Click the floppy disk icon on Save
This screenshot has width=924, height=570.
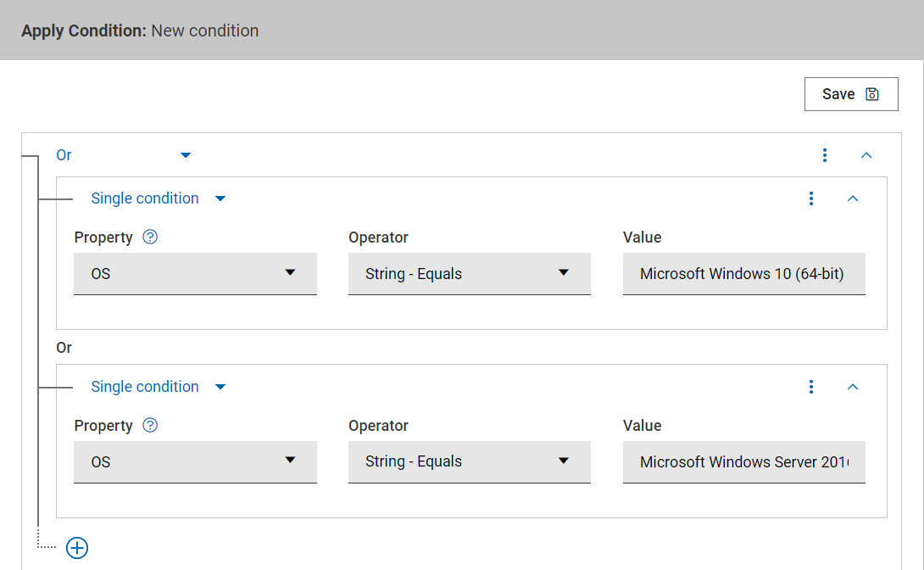pyautogui.click(x=871, y=94)
